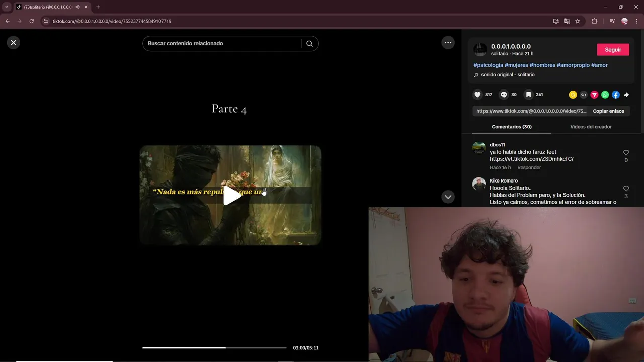Viewport: 644px width, 362px height.
Task: Close the TikTok video viewer
Action: tap(14, 43)
